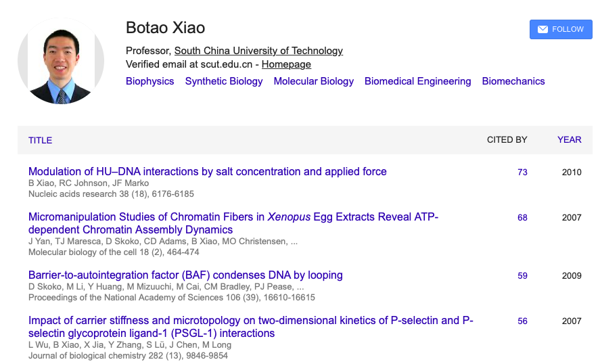Browse the Biomedical Engineering tag
This screenshot has width=600, height=364.
click(x=417, y=81)
